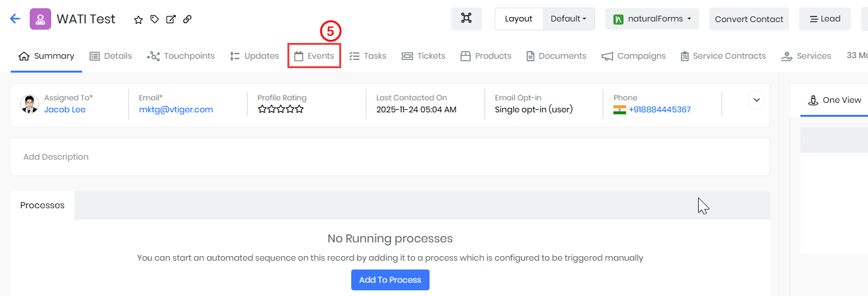
Task: Click the relationship graph icon button
Action: 466,19
